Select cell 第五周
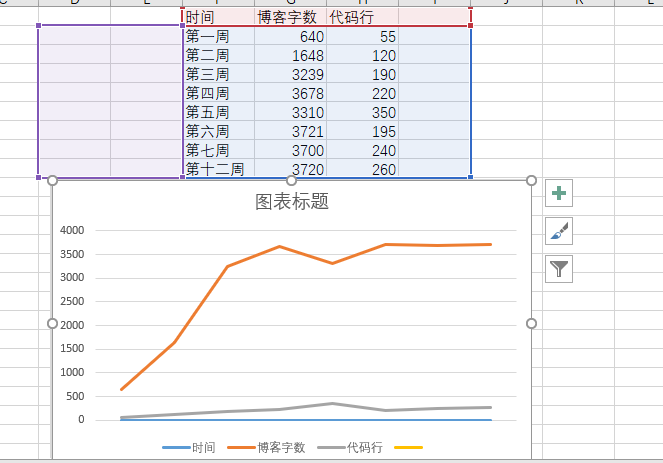Viewport: 663px width, 463px height. 219,112
